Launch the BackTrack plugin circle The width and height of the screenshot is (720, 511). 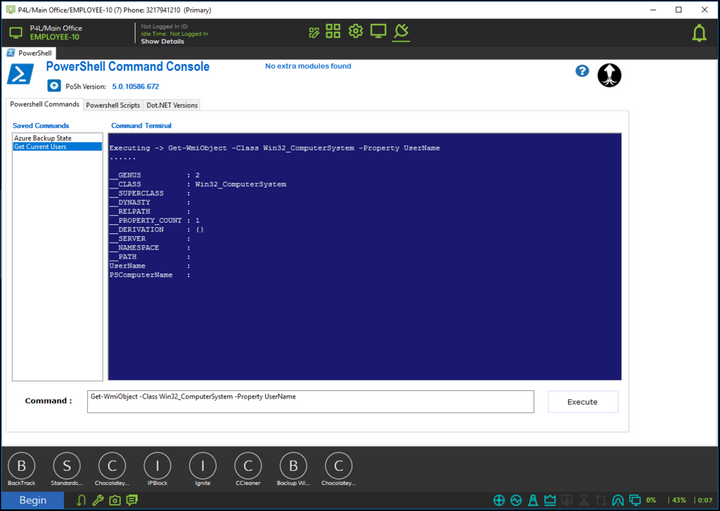tap(21, 465)
